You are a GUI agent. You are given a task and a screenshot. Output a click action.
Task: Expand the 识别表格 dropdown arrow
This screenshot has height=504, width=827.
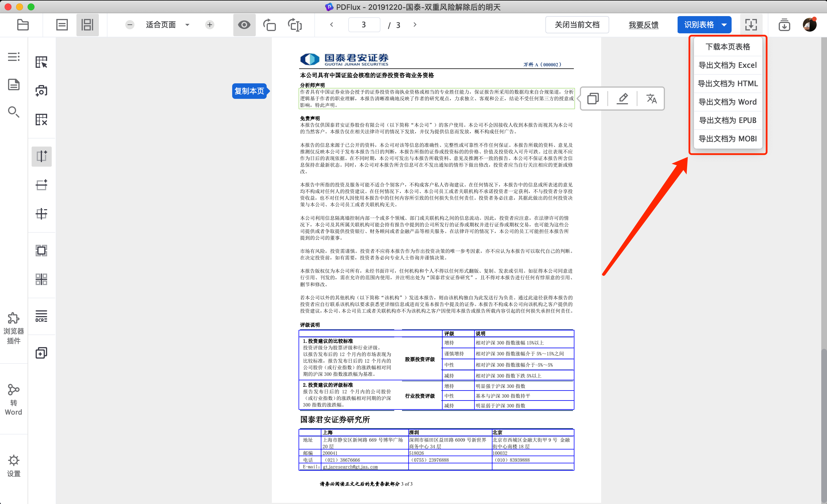tap(724, 25)
